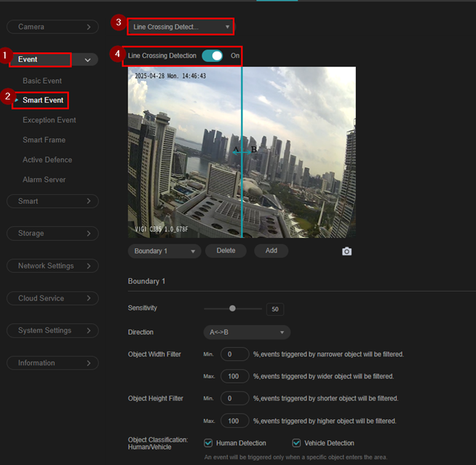Click the Add boundary button
476x465 pixels.
271,251
